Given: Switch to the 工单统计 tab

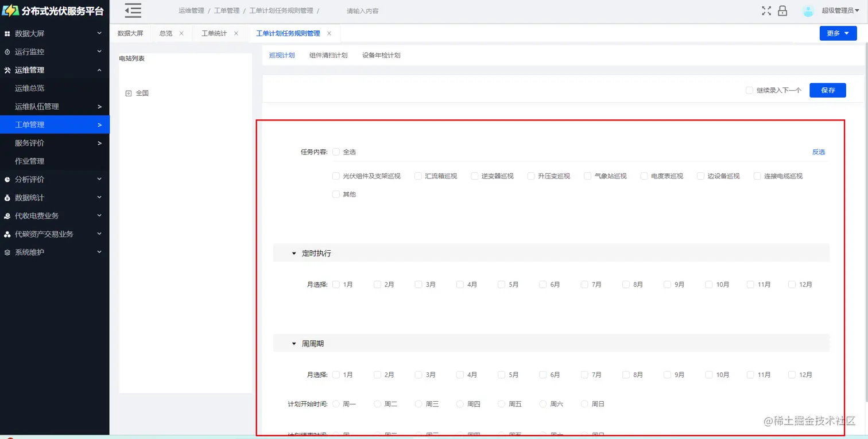Looking at the screenshot, I should coord(215,33).
